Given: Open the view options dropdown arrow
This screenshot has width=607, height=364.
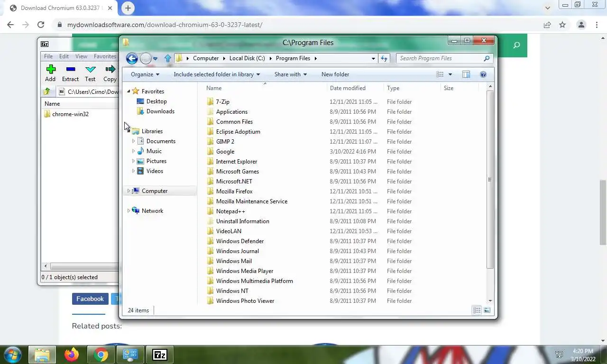Looking at the screenshot, I should [x=450, y=74].
